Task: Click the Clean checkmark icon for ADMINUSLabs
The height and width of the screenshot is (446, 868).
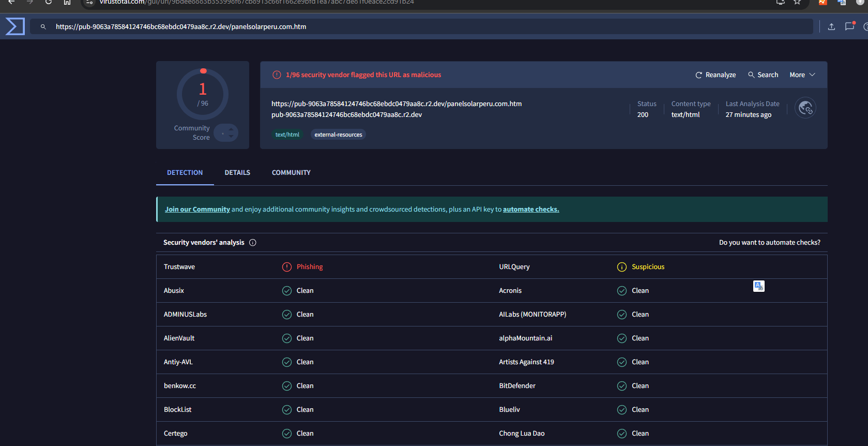Action: (x=287, y=315)
